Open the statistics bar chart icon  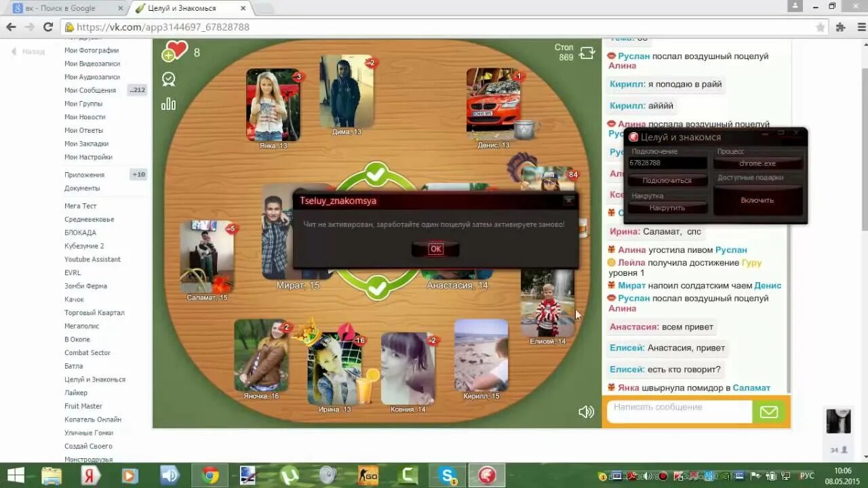(x=168, y=104)
